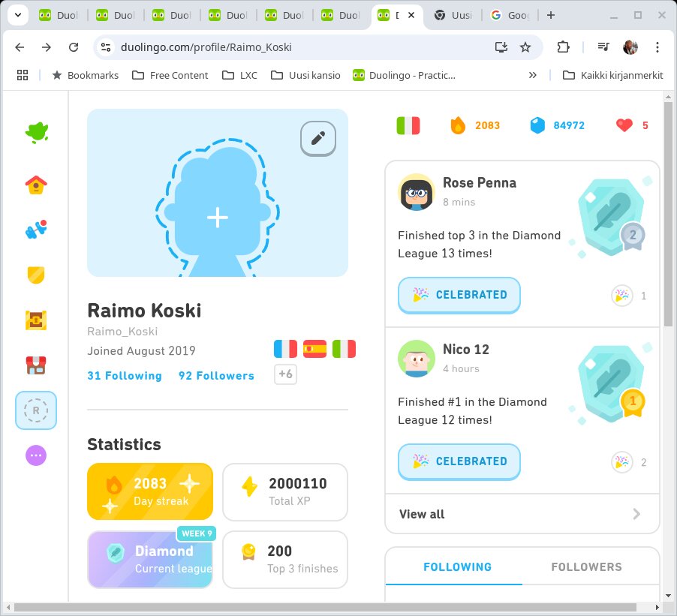This screenshot has height=616, width=677.
Task: Click the profile avatar placeholder image
Action: pyautogui.click(x=218, y=193)
